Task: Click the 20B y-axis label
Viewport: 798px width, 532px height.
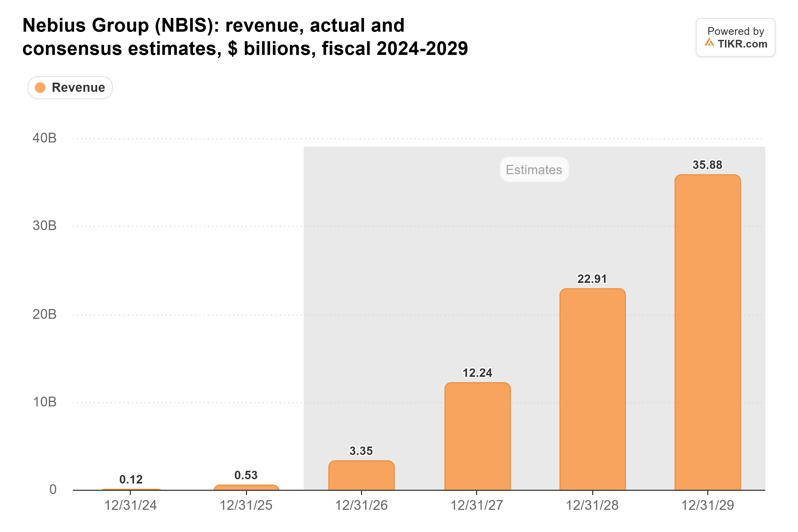Action: pyautogui.click(x=44, y=314)
